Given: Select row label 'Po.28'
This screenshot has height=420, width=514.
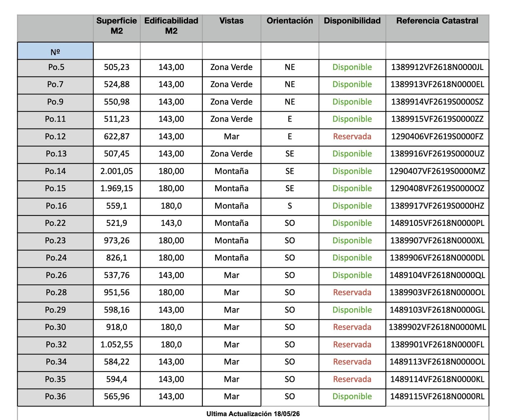Looking at the screenshot, I should pyautogui.click(x=56, y=292).
